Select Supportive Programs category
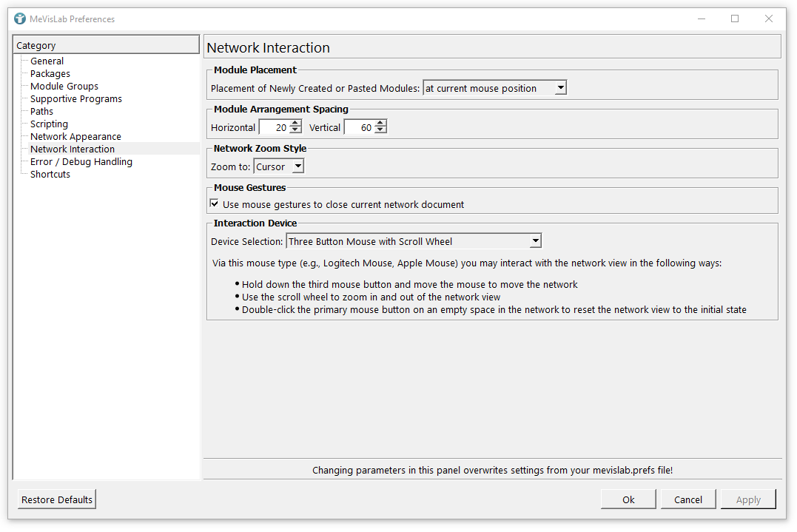Screen dimensions: 797x532 [x=76, y=99]
